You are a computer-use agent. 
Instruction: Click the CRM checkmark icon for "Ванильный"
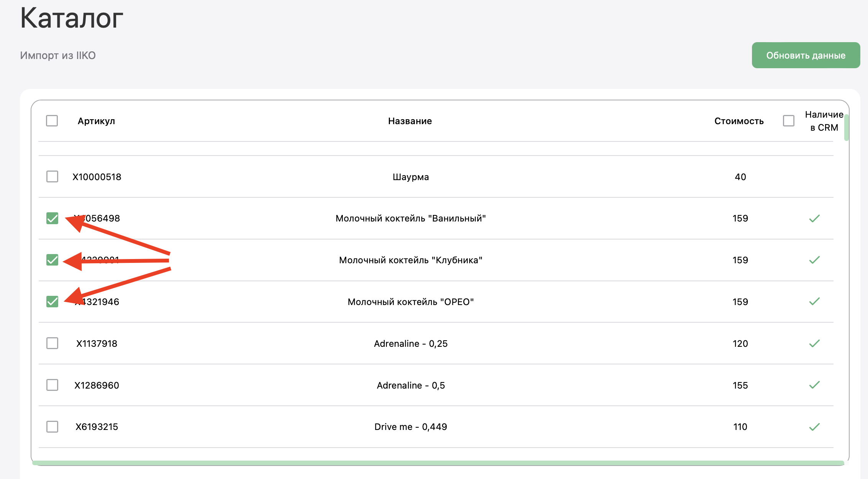[x=814, y=218]
